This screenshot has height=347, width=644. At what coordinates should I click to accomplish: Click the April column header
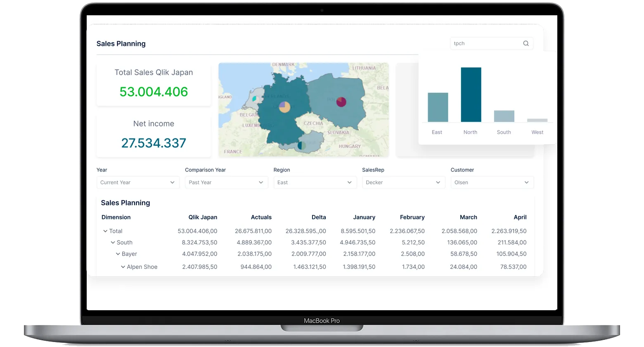pyautogui.click(x=520, y=217)
